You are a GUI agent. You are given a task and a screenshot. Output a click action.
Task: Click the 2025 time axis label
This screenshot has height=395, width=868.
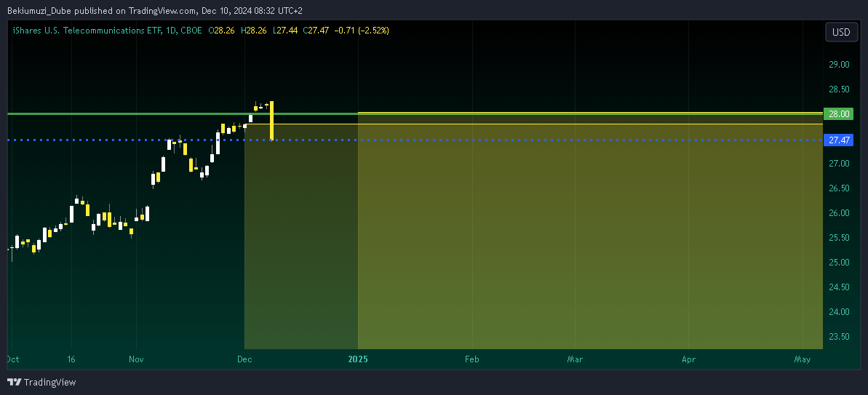pyautogui.click(x=358, y=359)
